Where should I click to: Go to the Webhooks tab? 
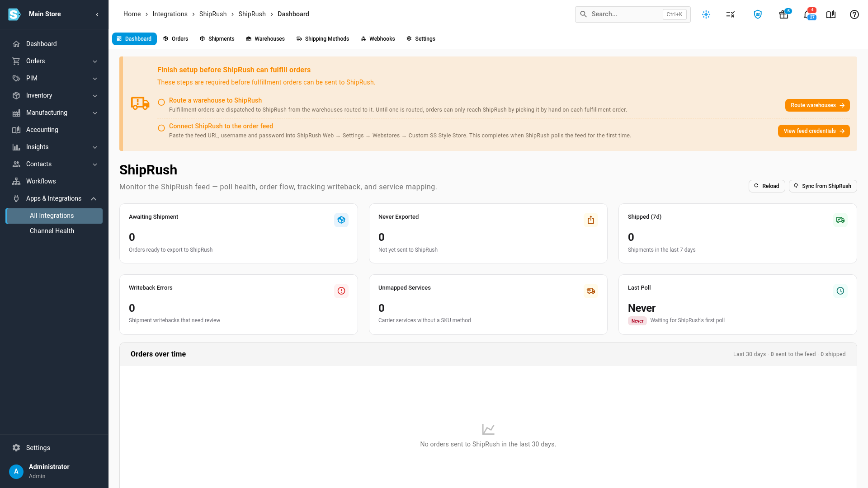coord(378,39)
